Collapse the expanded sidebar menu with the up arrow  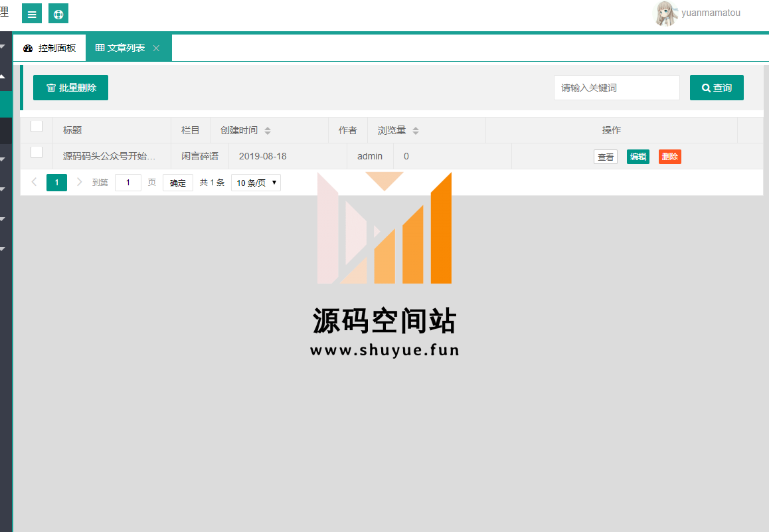(x=3, y=76)
